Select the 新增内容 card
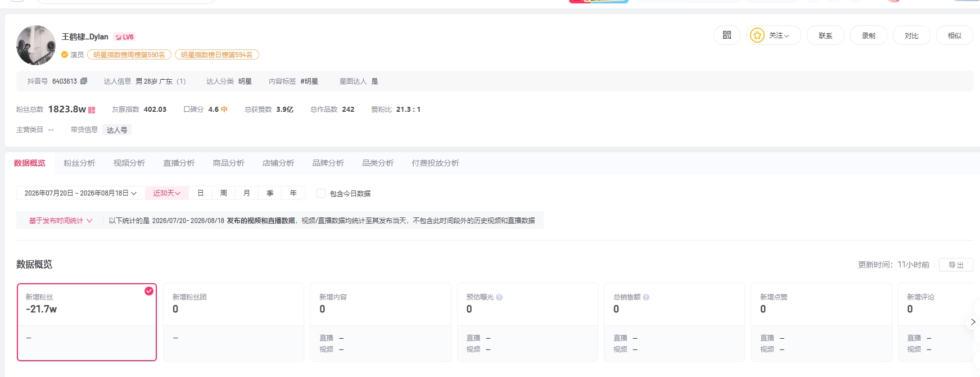Viewport: 980px width, 377px height. (x=381, y=322)
